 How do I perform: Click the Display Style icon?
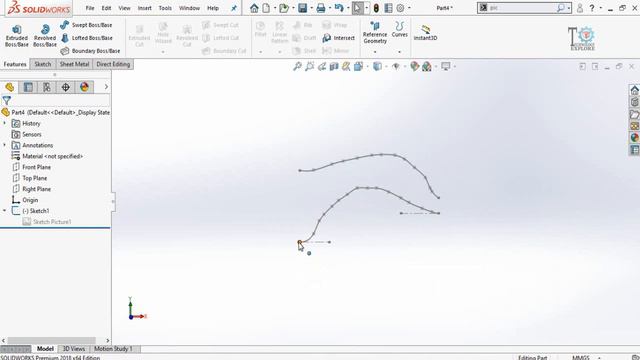click(x=377, y=66)
